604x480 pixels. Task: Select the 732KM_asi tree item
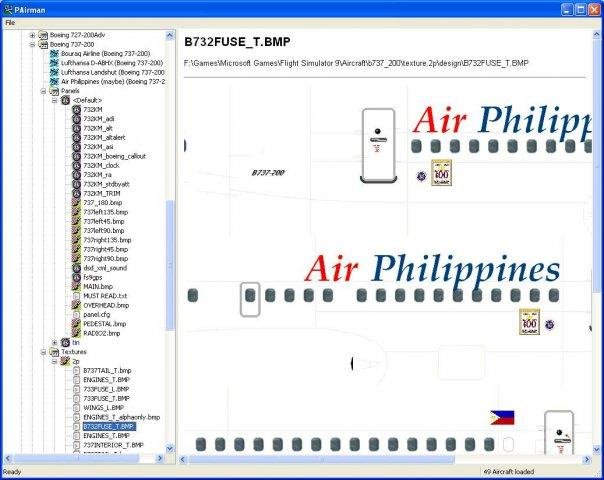(98, 147)
